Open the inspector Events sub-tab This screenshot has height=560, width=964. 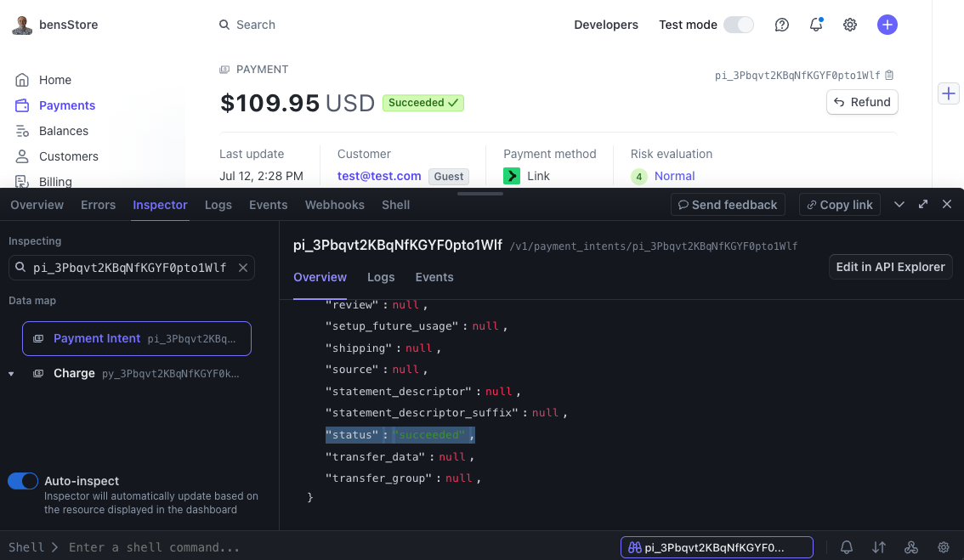434,277
